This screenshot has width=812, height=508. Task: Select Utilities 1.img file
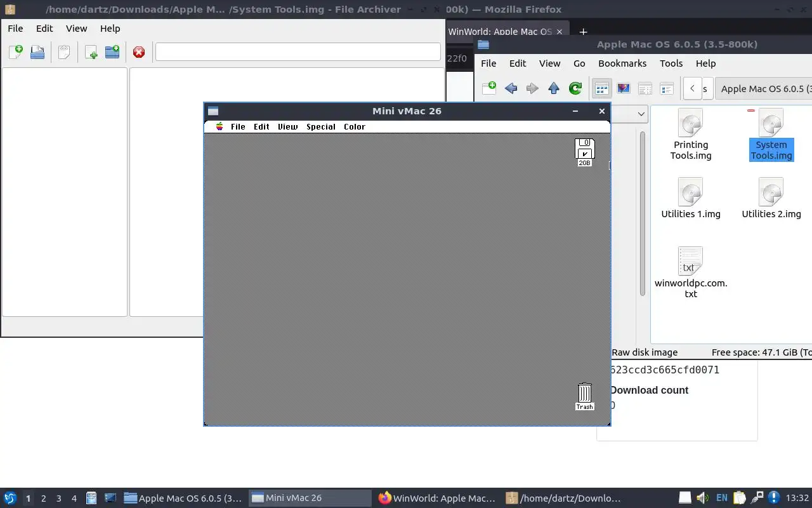point(691,198)
